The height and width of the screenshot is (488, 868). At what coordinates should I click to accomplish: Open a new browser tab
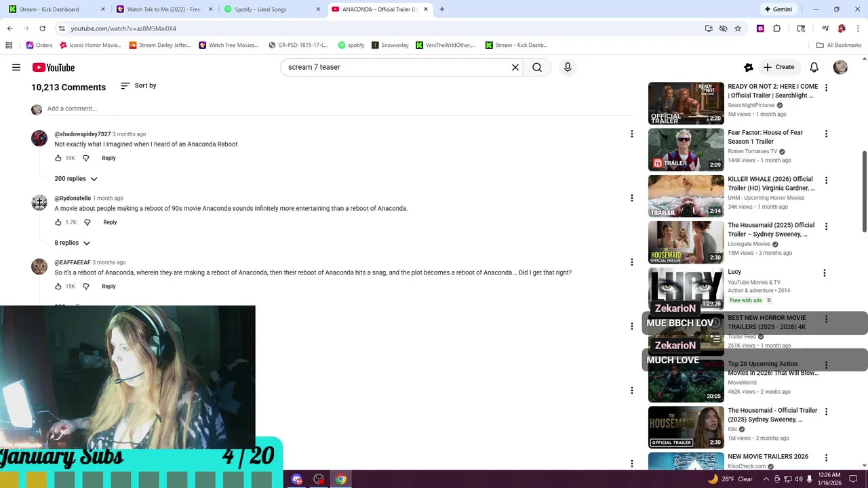[442, 9]
